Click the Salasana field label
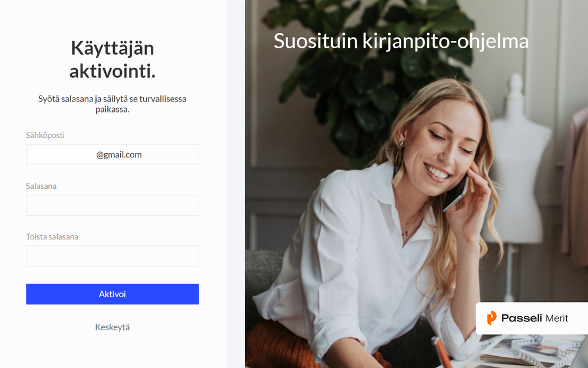This screenshot has height=368, width=588. coord(41,186)
